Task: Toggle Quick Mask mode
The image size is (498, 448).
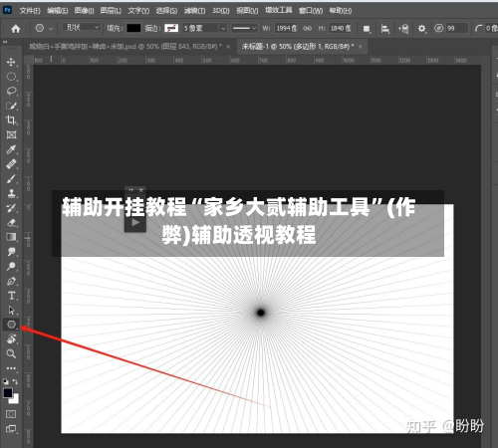Action: point(11,414)
